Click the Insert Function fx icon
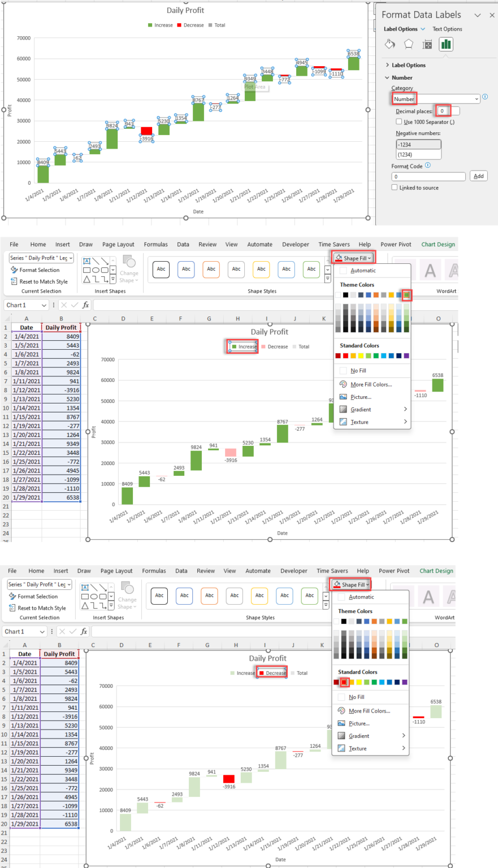The height and width of the screenshot is (868, 498). 85,305
